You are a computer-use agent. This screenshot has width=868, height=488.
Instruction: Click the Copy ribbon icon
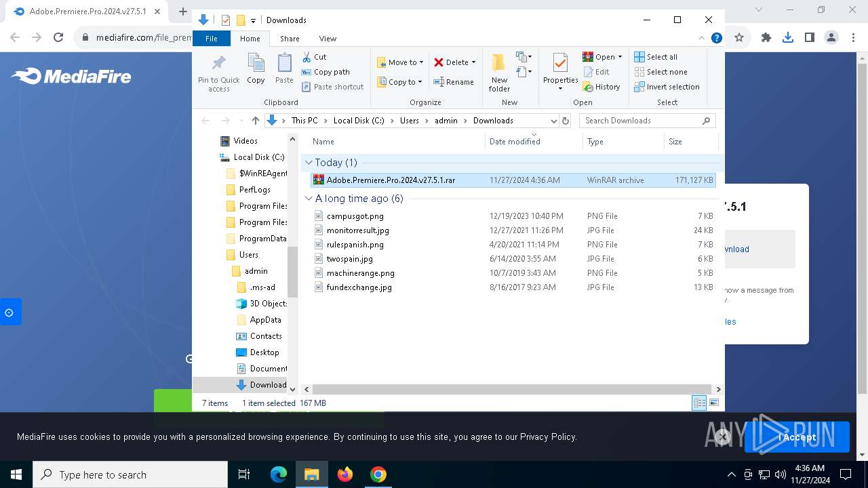(256, 69)
